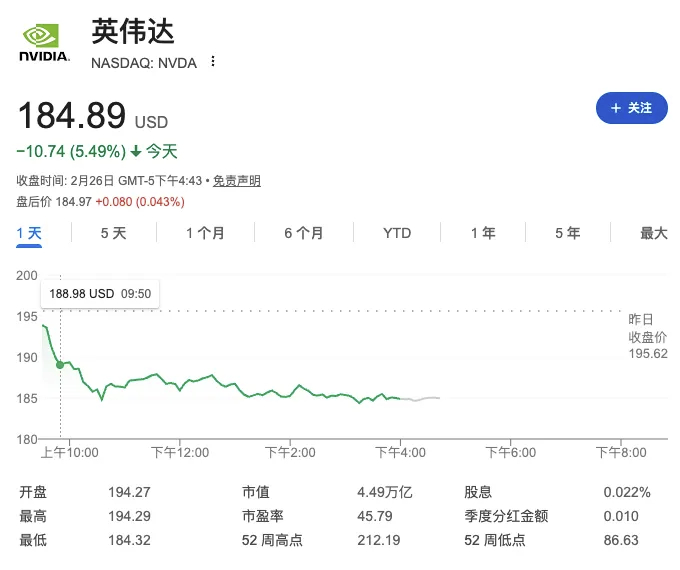Switch to the 5 天 tab

pyautogui.click(x=113, y=233)
